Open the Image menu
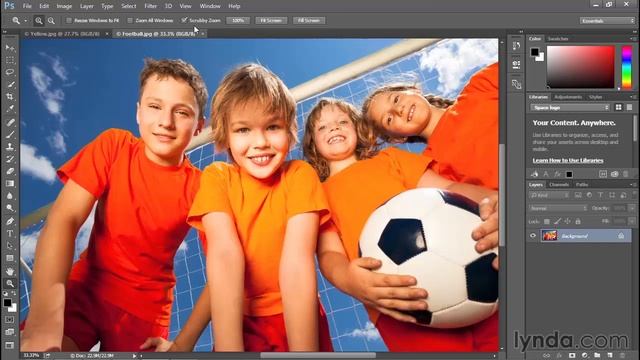The width and height of the screenshot is (640, 360). (x=64, y=6)
